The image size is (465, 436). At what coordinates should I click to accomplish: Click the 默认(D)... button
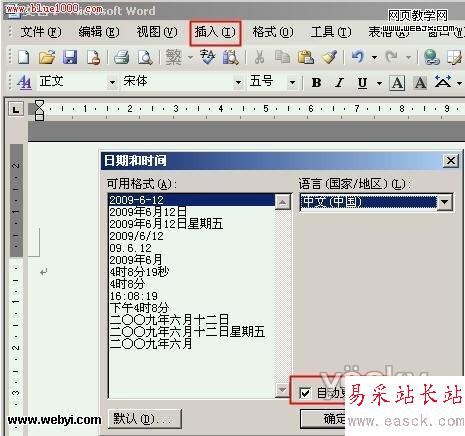(145, 419)
